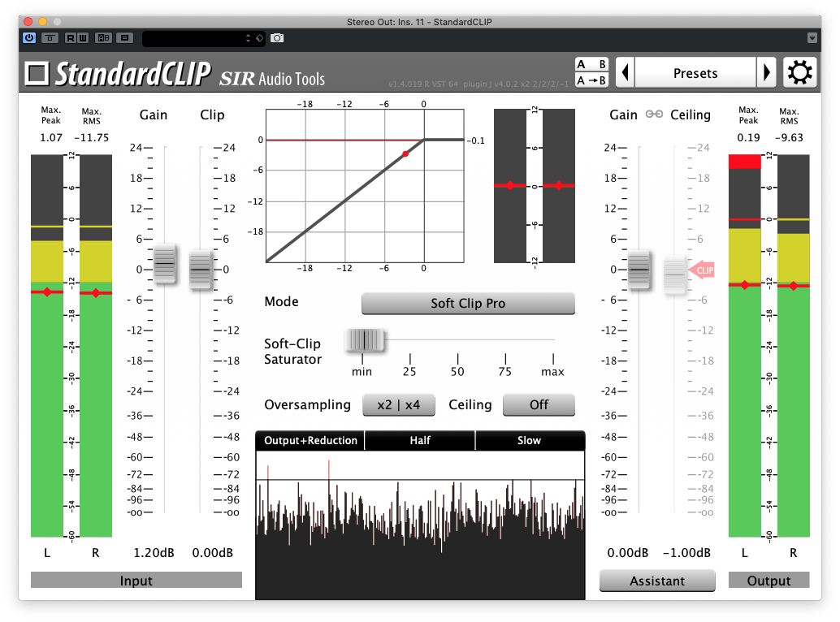Click the output R meter red peak marker
This screenshot has height=622, width=840.
pos(794,286)
